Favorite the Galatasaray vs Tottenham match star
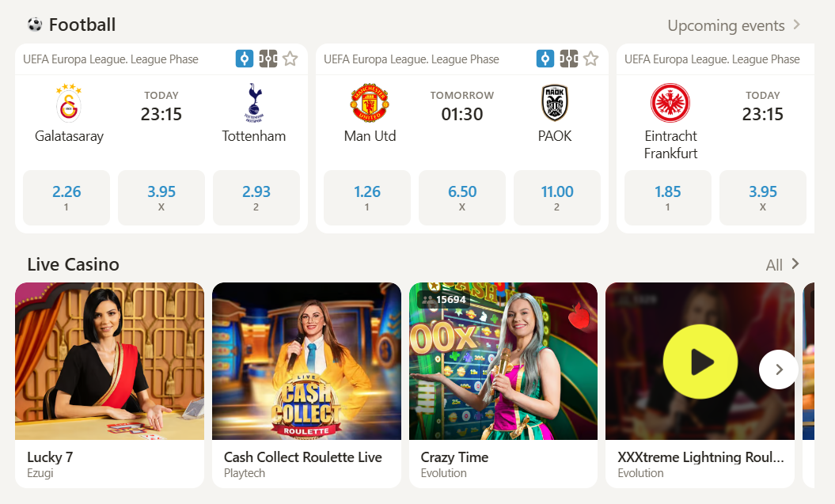Image resolution: width=835 pixels, height=504 pixels. [290, 59]
